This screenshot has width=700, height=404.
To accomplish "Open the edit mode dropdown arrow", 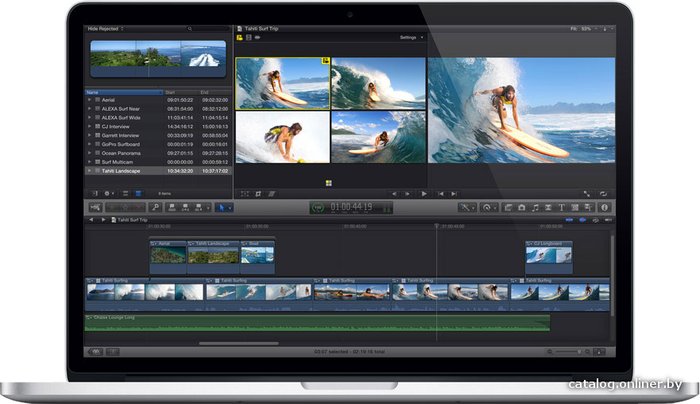I will coord(208,208).
